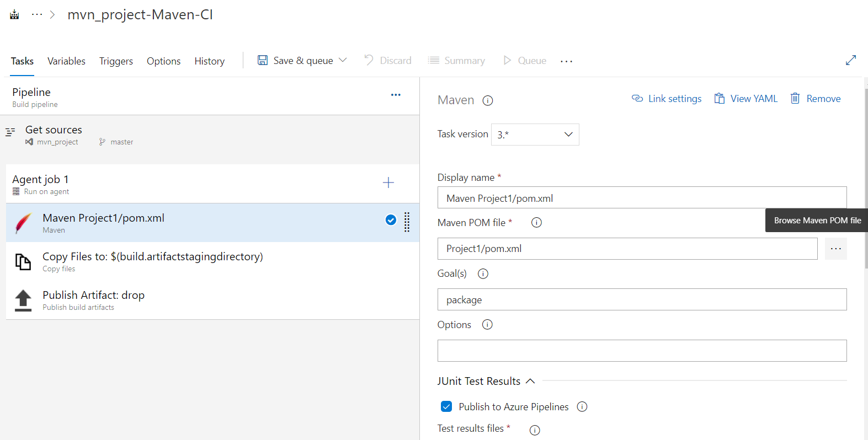Toggle full screen expand icon
868x440 pixels.
851,60
